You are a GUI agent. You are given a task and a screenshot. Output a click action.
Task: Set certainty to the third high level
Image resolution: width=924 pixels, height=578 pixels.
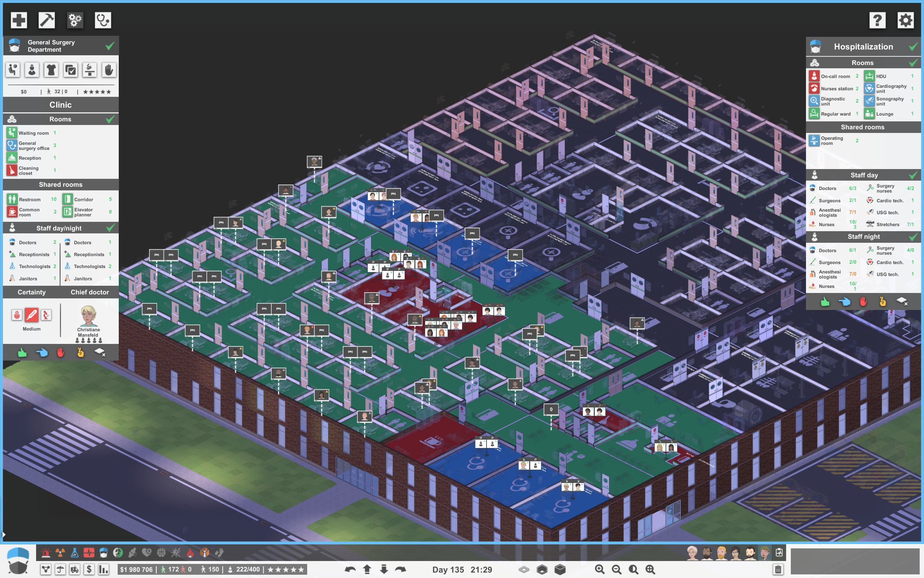pos(46,315)
